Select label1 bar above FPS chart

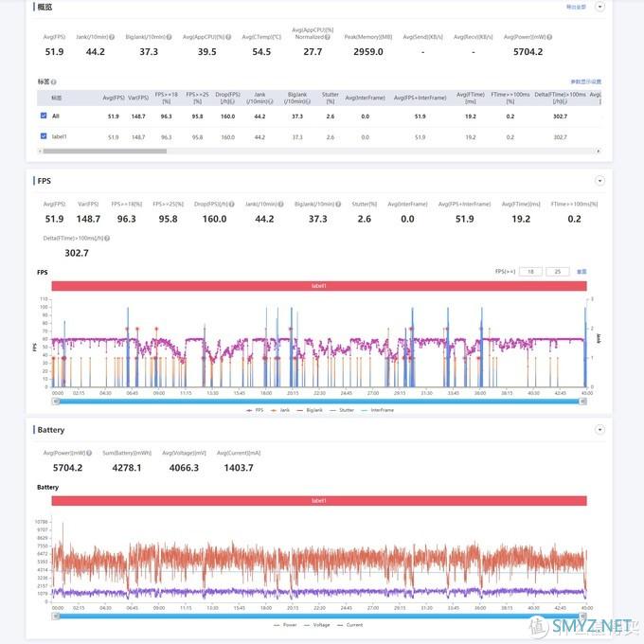319,286
